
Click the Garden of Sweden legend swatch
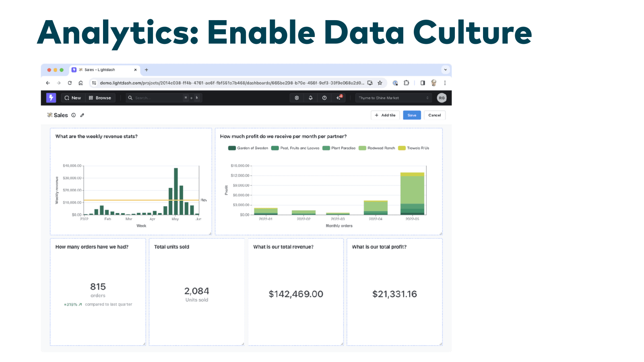point(232,148)
